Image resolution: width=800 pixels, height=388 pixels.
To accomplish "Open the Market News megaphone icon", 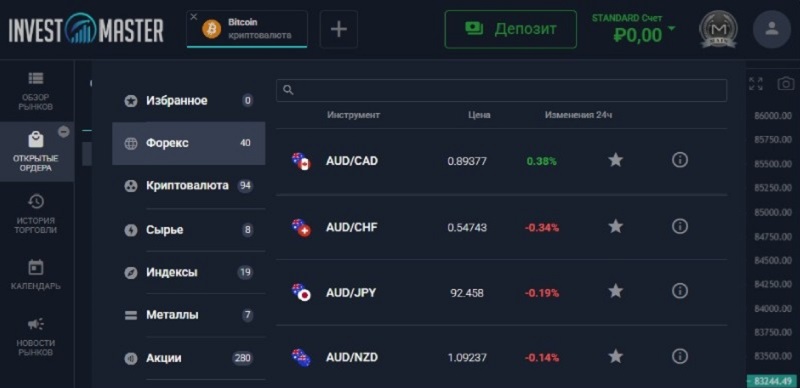I will tap(36, 324).
